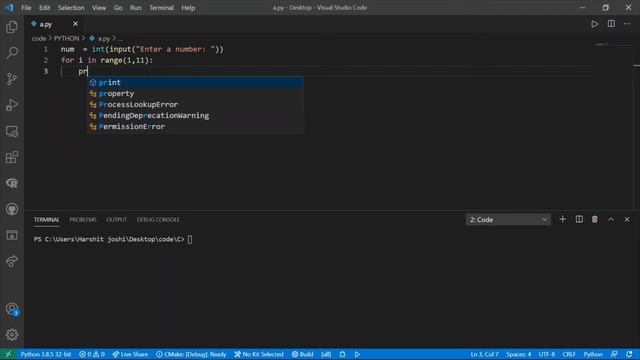Run the Python file with play button
Screen dimensions: 640x360
tap(595, 24)
